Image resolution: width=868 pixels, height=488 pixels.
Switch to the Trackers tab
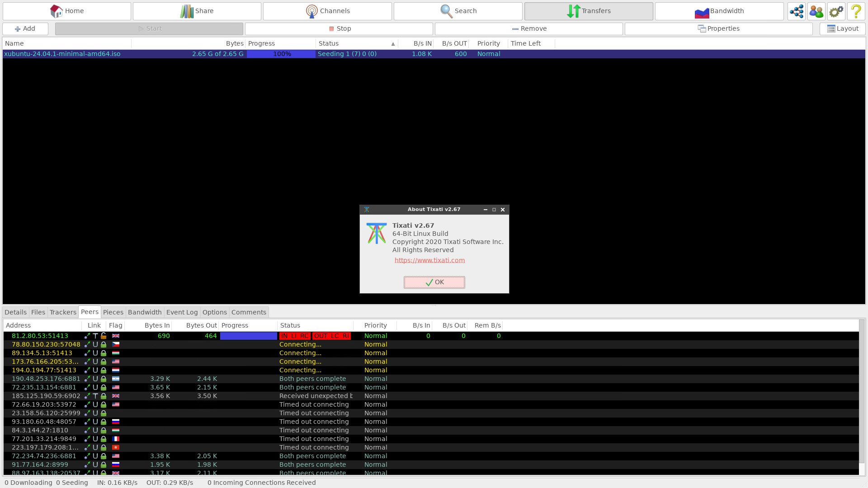point(63,312)
